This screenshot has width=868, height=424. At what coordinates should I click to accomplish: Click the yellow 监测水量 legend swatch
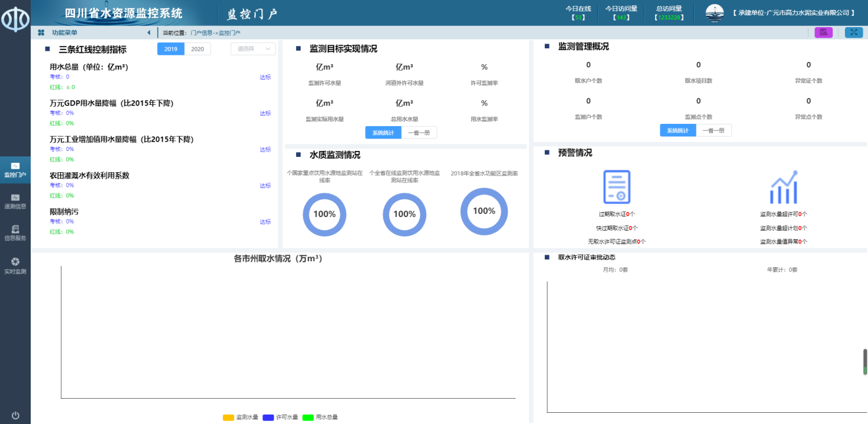(228, 418)
